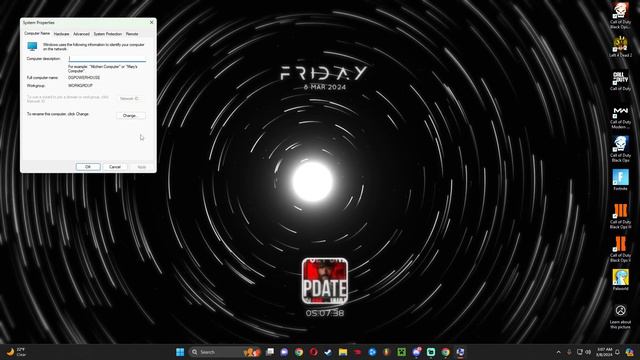Click the PDATE thumbnail on the desktop

click(325, 281)
